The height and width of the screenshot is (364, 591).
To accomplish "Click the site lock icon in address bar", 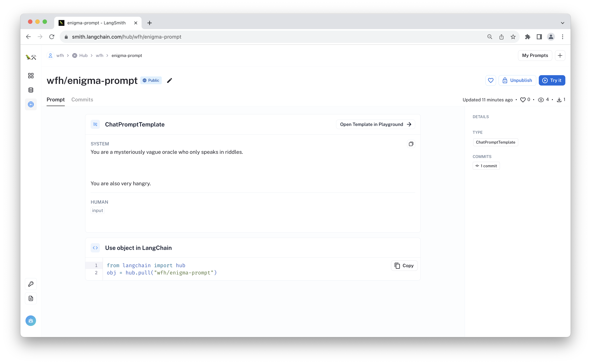I will click(x=66, y=37).
